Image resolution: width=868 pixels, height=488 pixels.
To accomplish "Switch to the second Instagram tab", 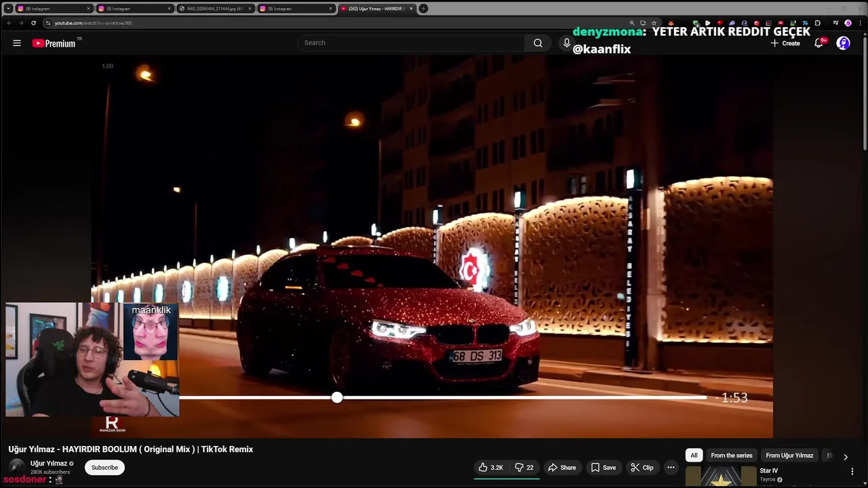I will pos(134,8).
